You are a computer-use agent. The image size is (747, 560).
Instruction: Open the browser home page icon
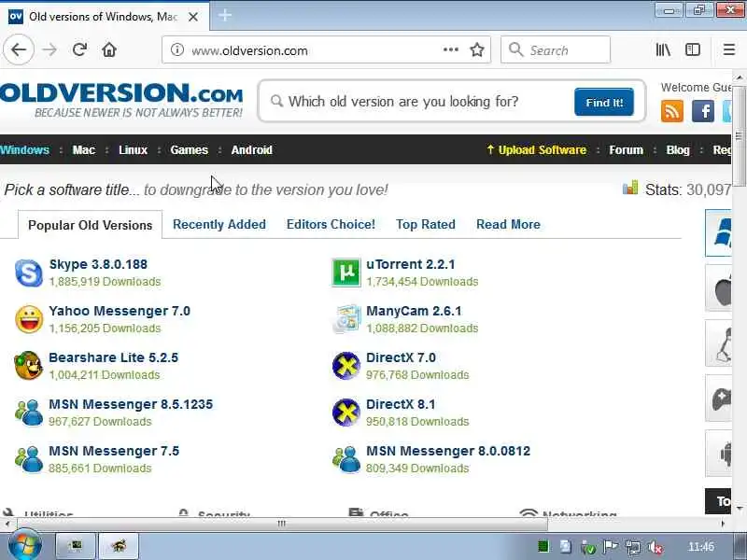click(x=109, y=49)
